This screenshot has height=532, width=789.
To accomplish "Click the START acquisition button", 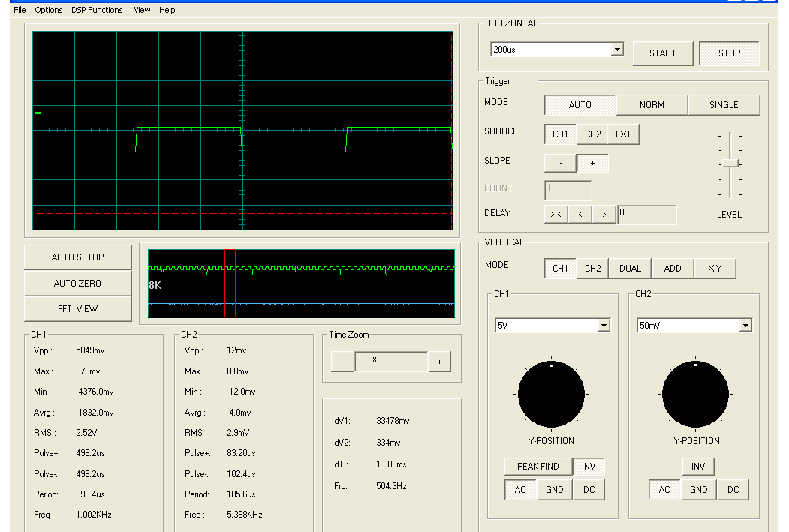I will pos(663,53).
